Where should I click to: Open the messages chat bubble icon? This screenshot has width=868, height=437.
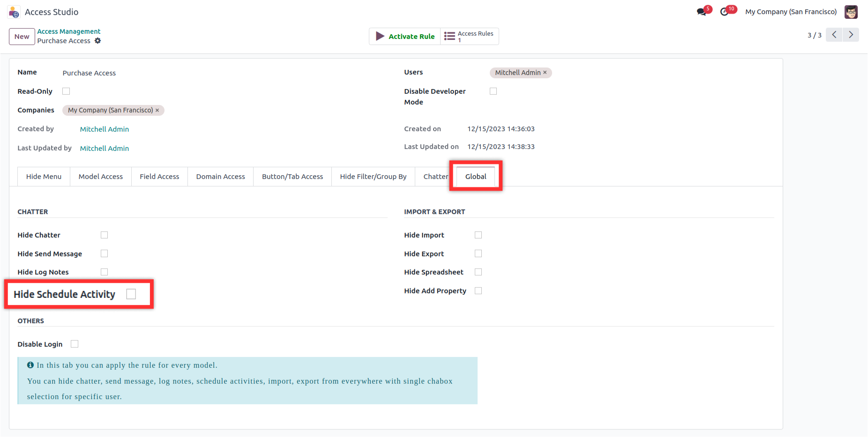702,12
